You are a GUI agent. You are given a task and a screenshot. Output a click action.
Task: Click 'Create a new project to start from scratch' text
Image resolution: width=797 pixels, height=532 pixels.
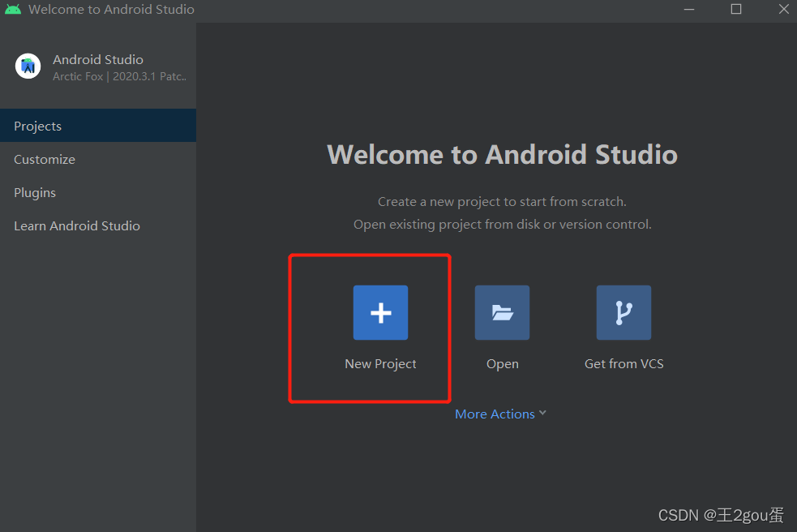tap(502, 202)
